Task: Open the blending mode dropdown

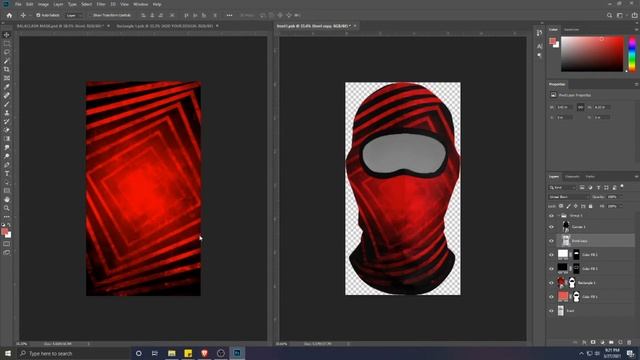Action: (568, 197)
